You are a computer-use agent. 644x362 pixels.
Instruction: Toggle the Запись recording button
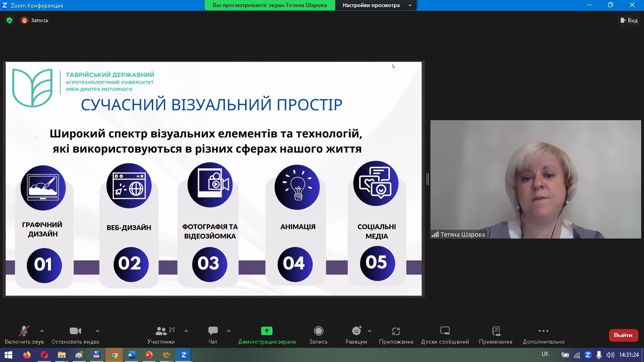click(x=318, y=335)
